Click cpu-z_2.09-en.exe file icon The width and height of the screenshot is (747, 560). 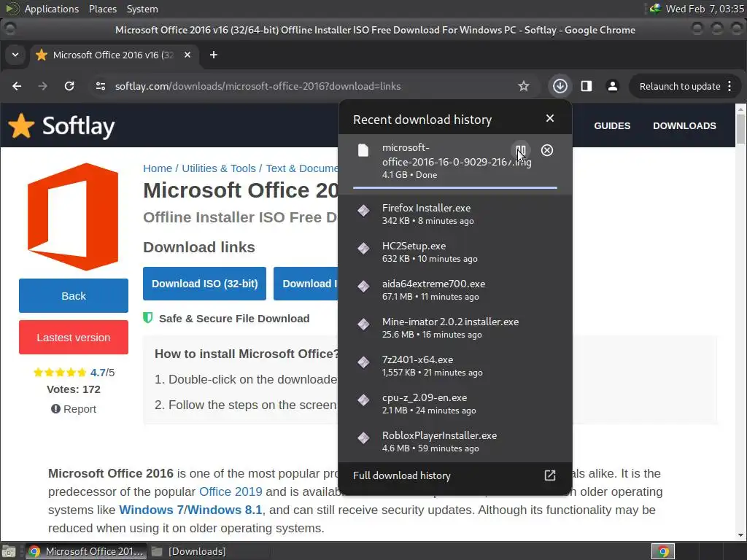[x=363, y=400]
